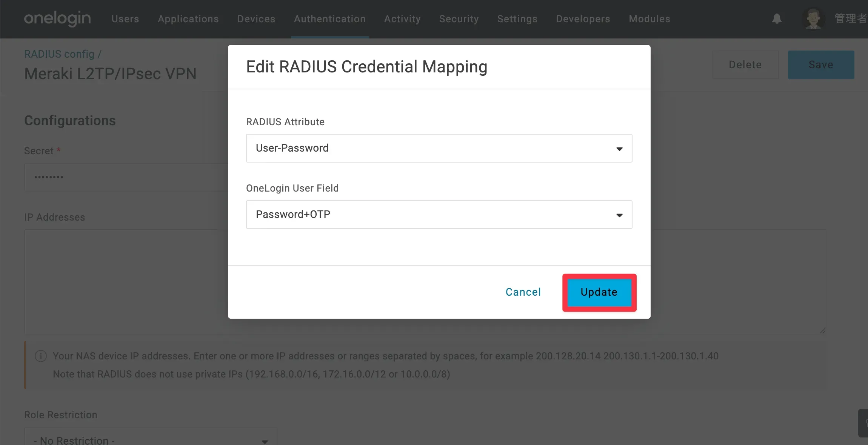
Task: Click the info icon beside NAS note
Action: point(41,356)
